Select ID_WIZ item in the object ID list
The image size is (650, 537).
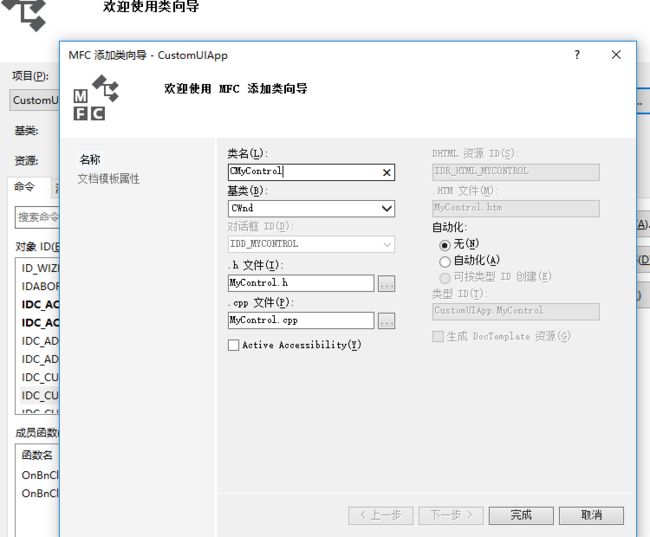pyautogui.click(x=40, y=268)
